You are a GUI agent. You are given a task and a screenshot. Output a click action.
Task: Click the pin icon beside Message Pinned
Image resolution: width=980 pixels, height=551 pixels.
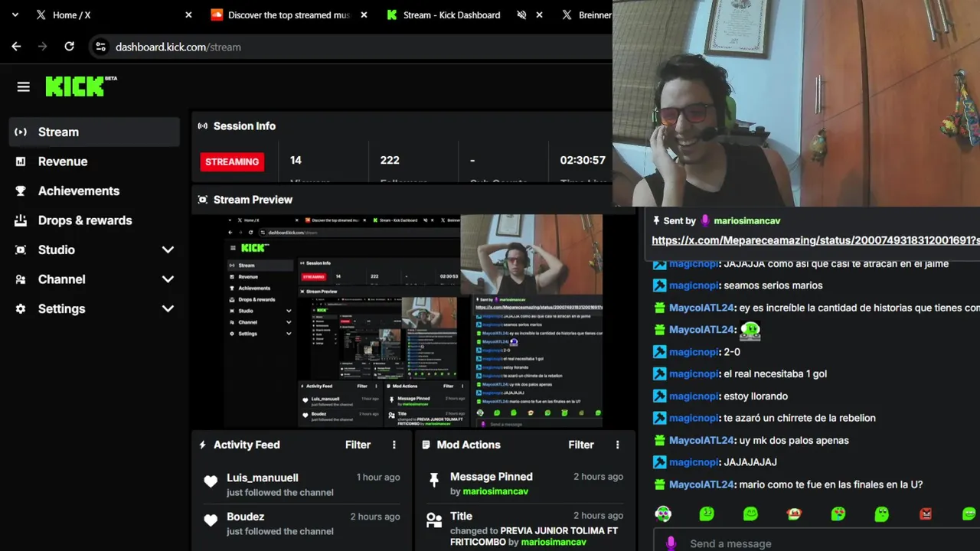[x=434, y=480]
